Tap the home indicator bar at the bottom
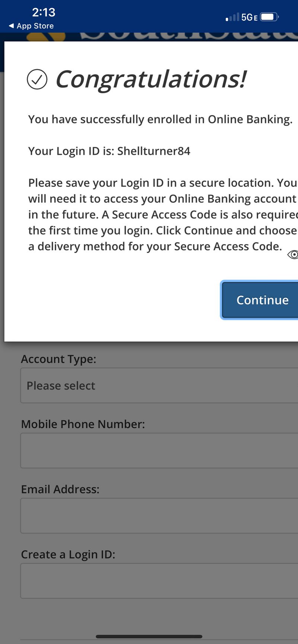 click(149, 637)
